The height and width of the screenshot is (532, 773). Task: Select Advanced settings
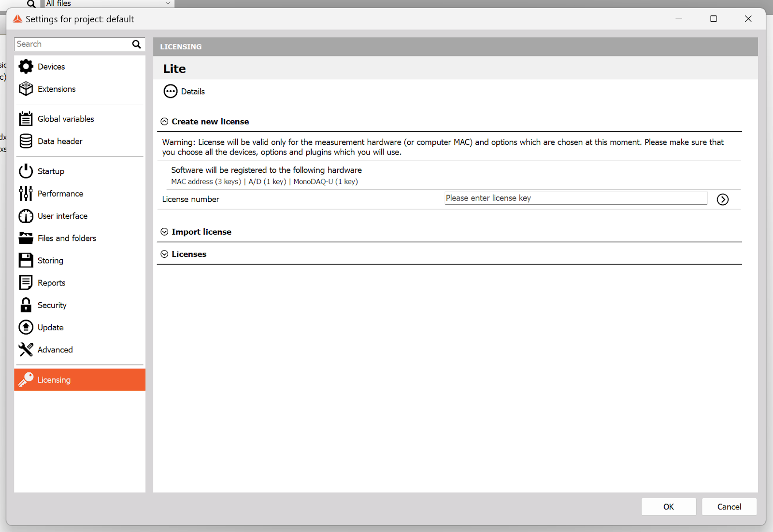tap(80, 350)
